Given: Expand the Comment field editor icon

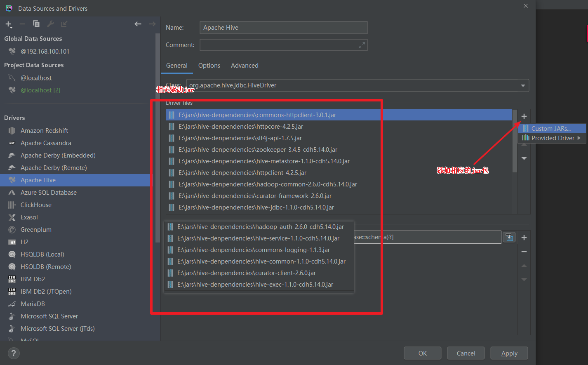Looking at the screenshot, I should (362, 45).
